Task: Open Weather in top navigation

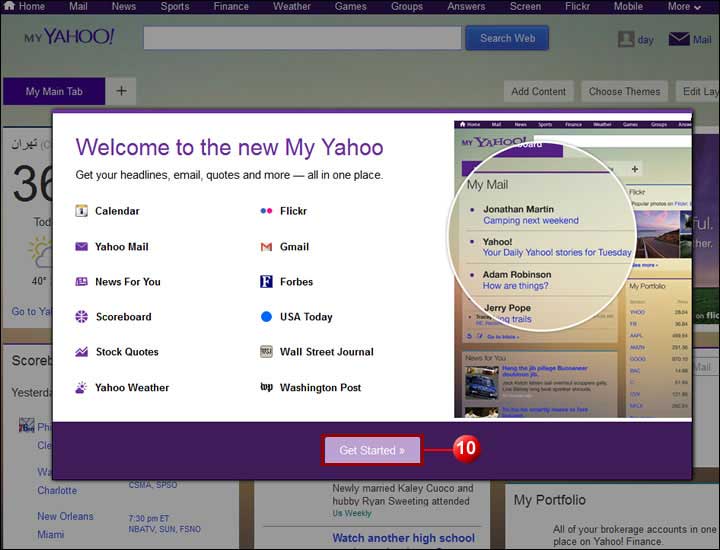Action: 292,6
